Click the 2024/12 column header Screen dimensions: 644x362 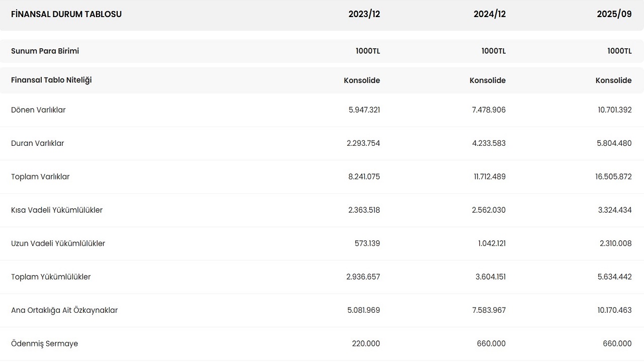490,14
